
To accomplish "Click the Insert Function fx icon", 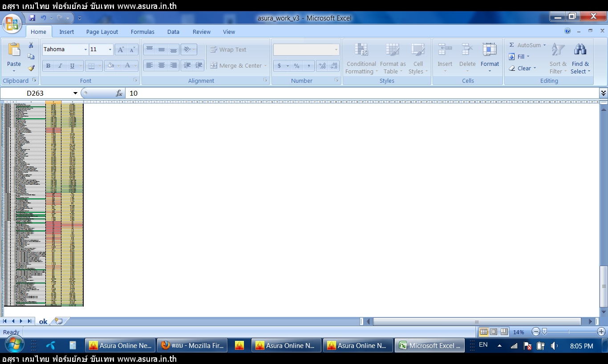I will tap(119, 93).
